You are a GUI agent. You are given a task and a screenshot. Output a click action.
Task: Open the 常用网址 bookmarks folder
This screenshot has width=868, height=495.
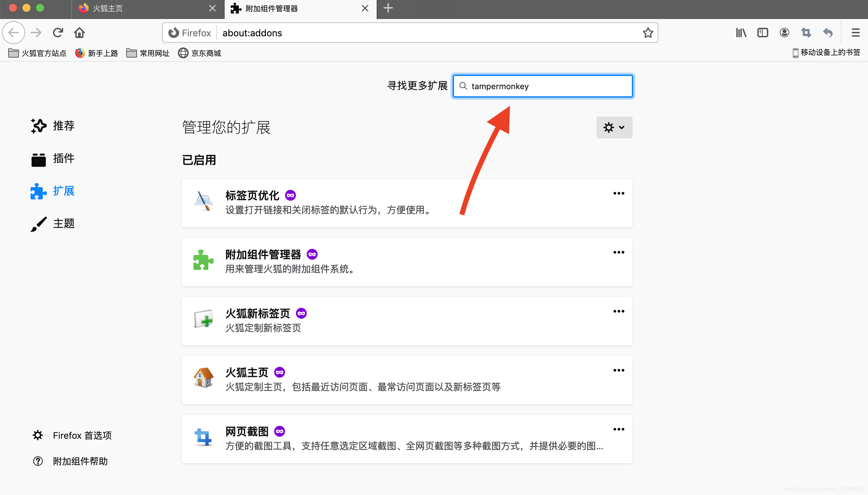[148, 53]
